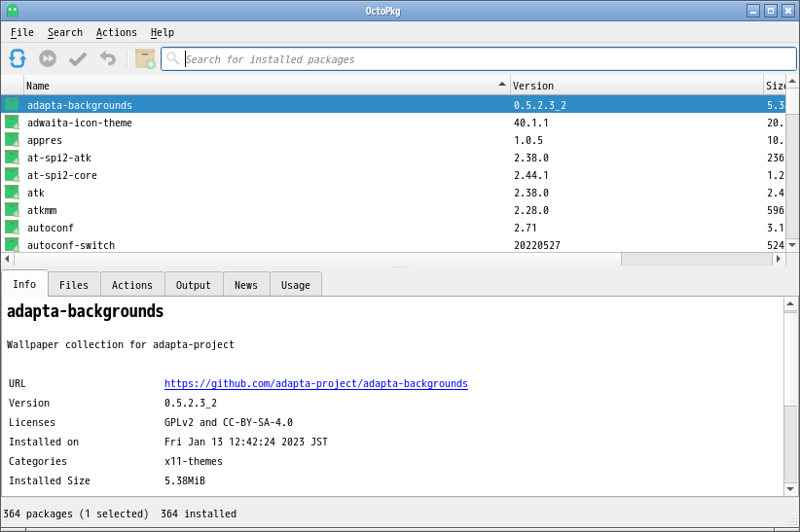Viewport: 800px width, 532px height.
Task: Click the adwaita-icon-theme package status icon
Action: [12, 123]
